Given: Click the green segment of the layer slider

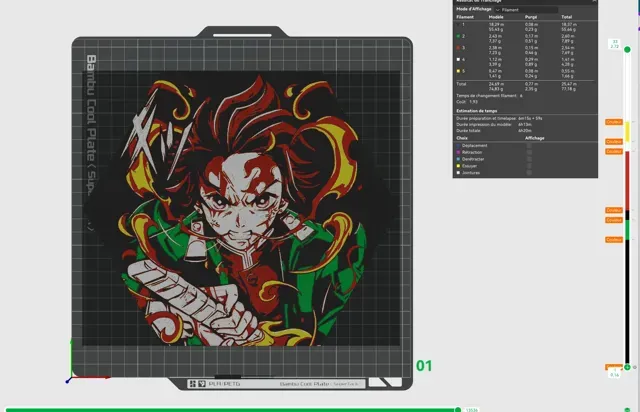Looking at the screenshot, I should coord(627,230).
